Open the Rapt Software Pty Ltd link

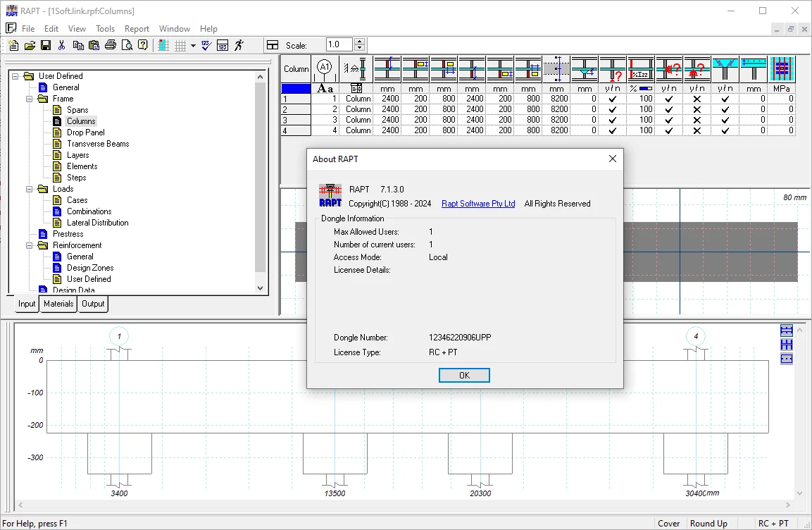(478, 204)
